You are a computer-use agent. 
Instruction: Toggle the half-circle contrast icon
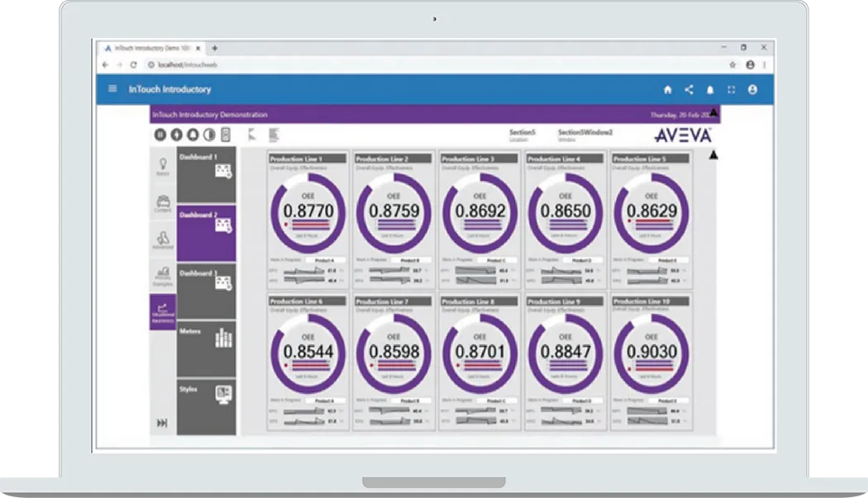[x=209, y=135]
